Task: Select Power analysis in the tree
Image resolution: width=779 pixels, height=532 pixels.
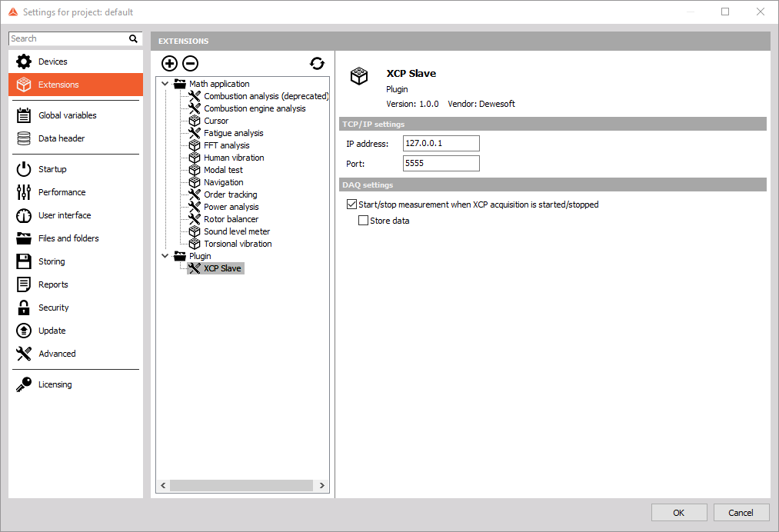Action: tap(231, 207)
